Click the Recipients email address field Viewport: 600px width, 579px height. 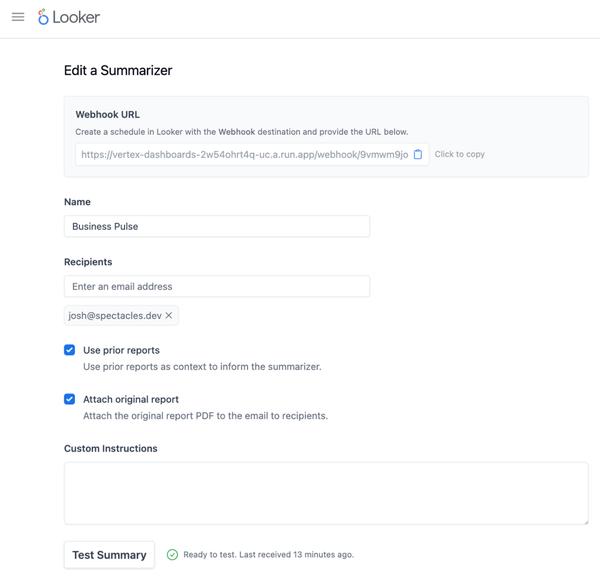coord(217,286)
